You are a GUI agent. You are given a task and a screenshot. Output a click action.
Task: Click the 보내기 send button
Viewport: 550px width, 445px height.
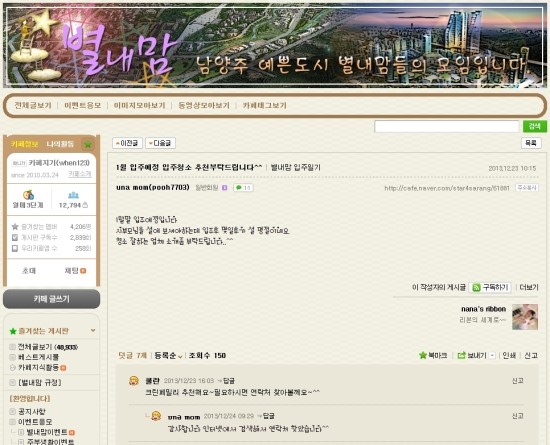(472, 356)
